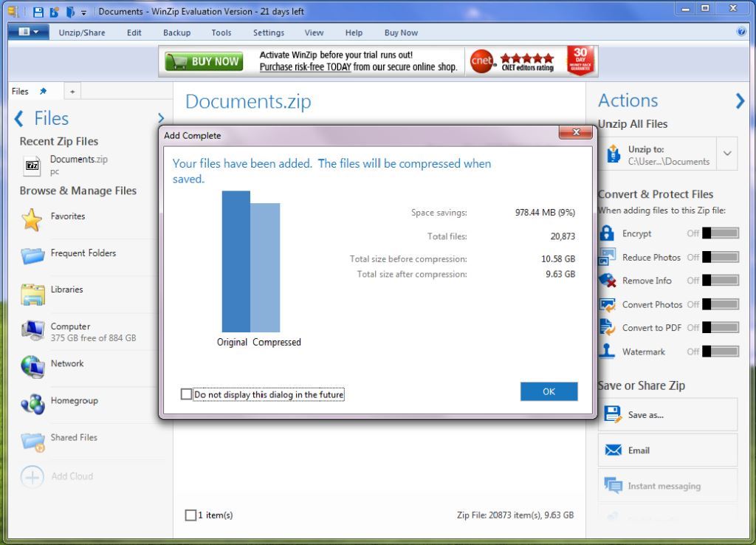Click the Convert Photos icon
The image size is (756, 545).
[607, 304]
